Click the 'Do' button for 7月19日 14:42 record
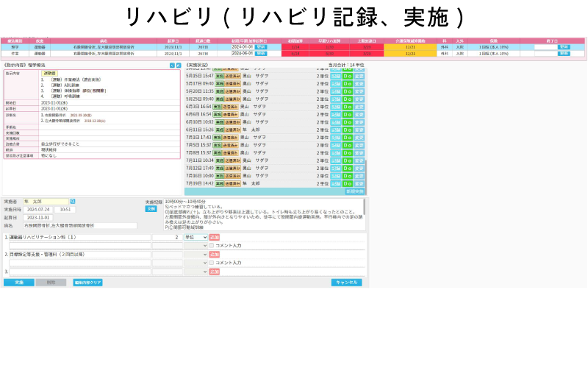 pyautogui.click(x=347, y=183)
